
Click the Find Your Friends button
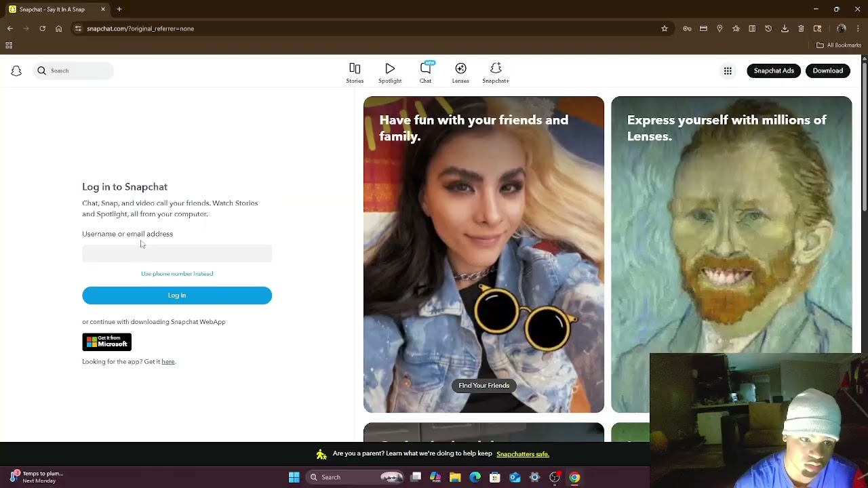[484, 386]
